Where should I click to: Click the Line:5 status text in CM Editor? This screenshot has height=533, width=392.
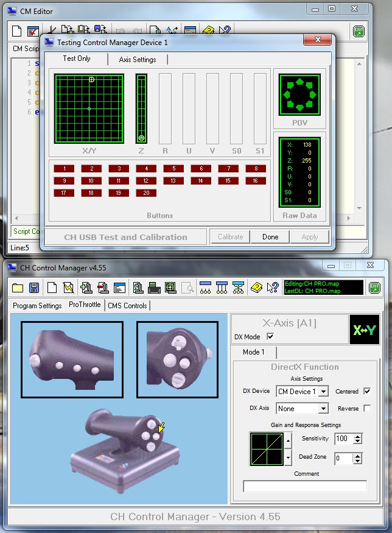(x=19, y=247)
